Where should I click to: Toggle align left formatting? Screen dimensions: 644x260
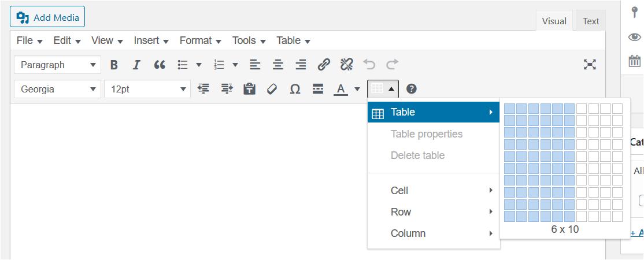(255, 65)
